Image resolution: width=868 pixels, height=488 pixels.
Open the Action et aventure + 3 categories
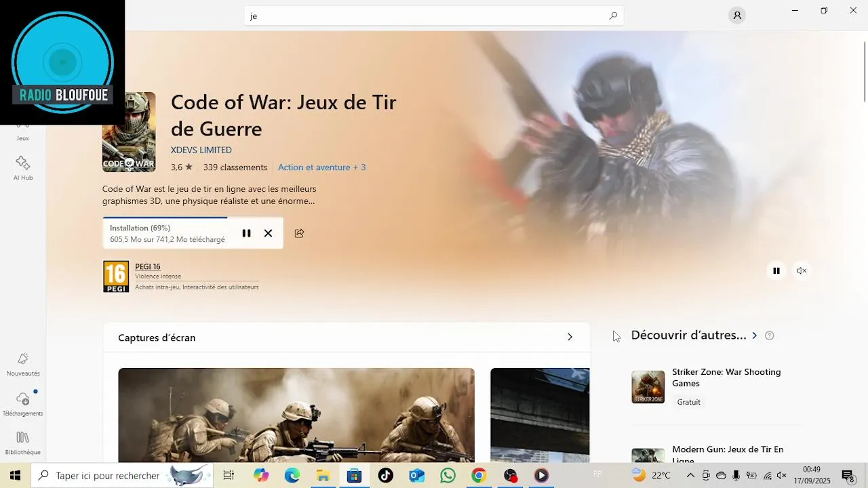pyautogui.click(x=321, y=167)
